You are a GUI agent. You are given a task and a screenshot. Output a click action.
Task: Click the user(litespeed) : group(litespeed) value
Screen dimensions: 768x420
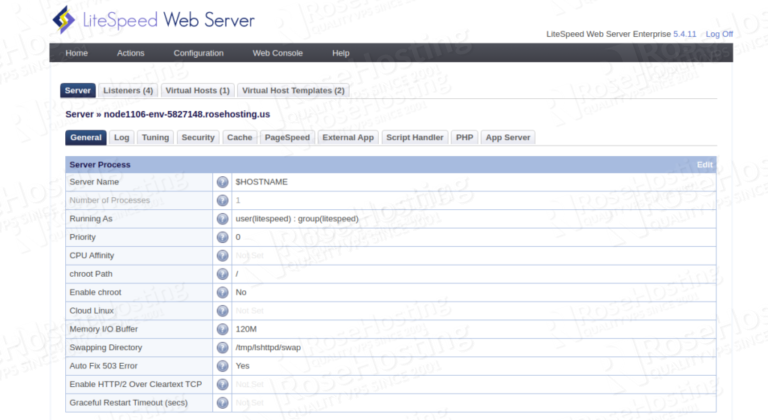click(x=297, y=219)
